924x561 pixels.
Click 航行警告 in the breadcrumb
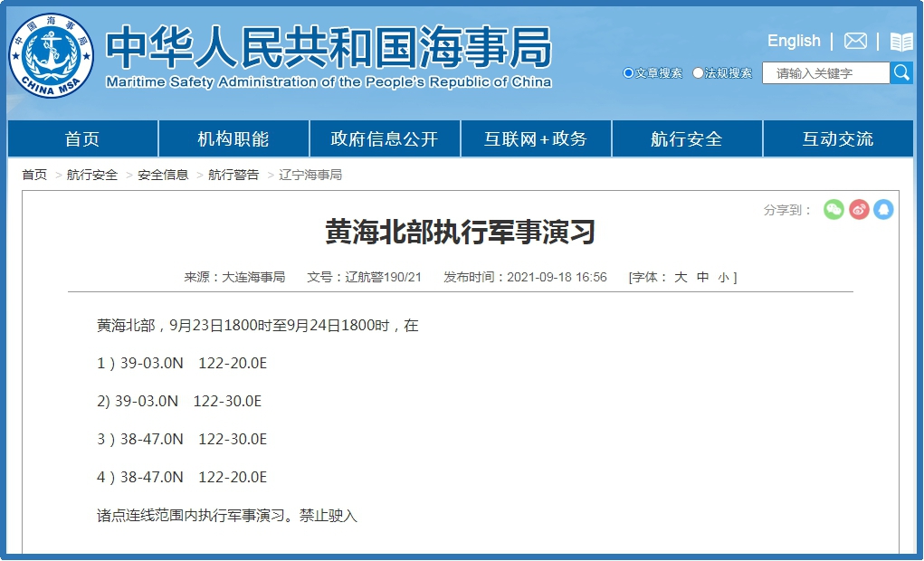[x=233, y=175]
